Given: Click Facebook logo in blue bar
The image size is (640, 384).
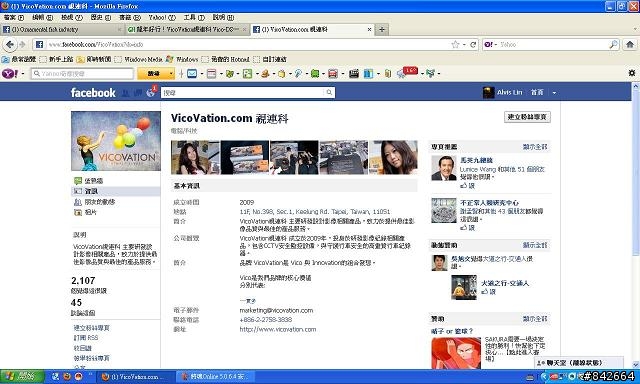Looking at the screenshot, I should click(93, 93).
